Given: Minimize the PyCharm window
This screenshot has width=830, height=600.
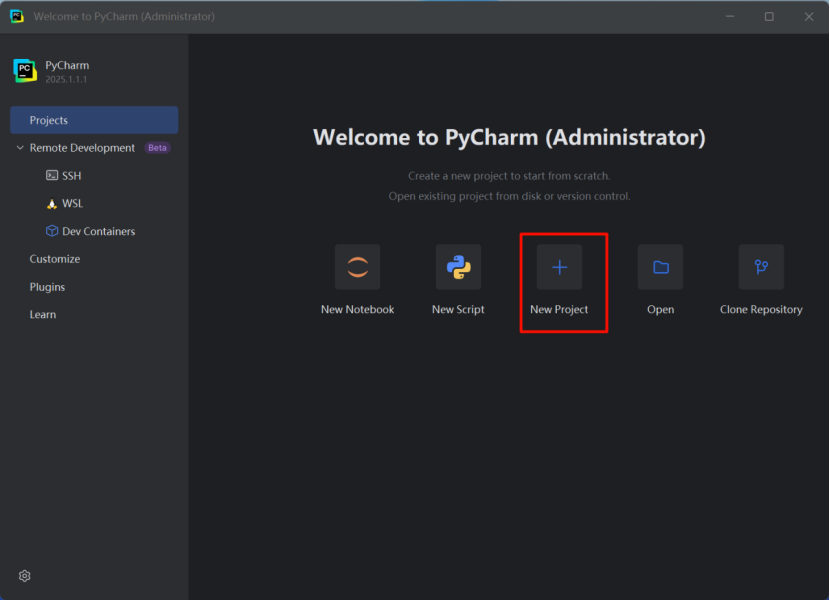Looking at the screenshot, I should [730, 16].
